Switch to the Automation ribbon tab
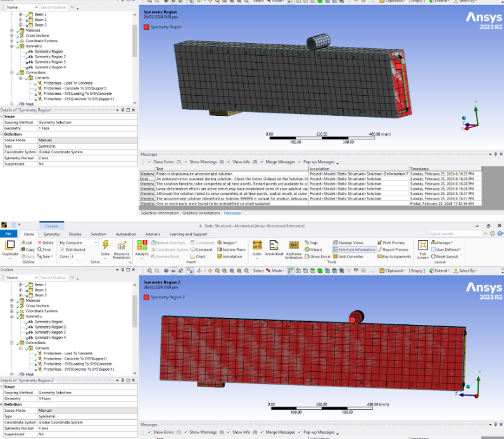This screenshot has width=504, height=439. tap(125, 234)
